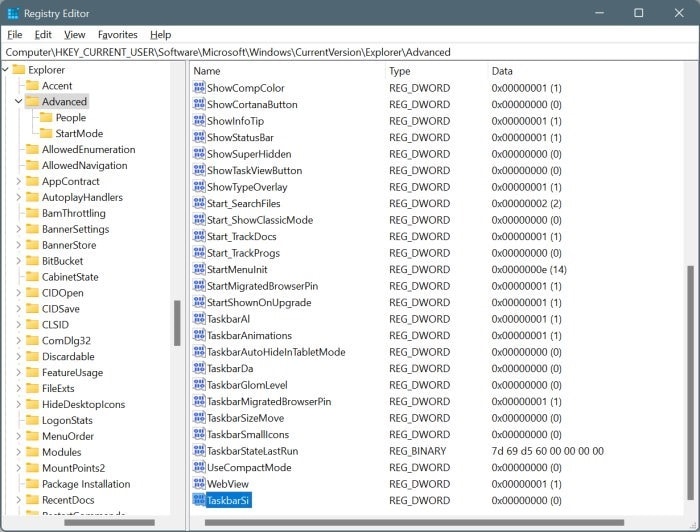
Task: Click the ShowTaskViewButton DWORD icon
Action: (x=199, y=170)
